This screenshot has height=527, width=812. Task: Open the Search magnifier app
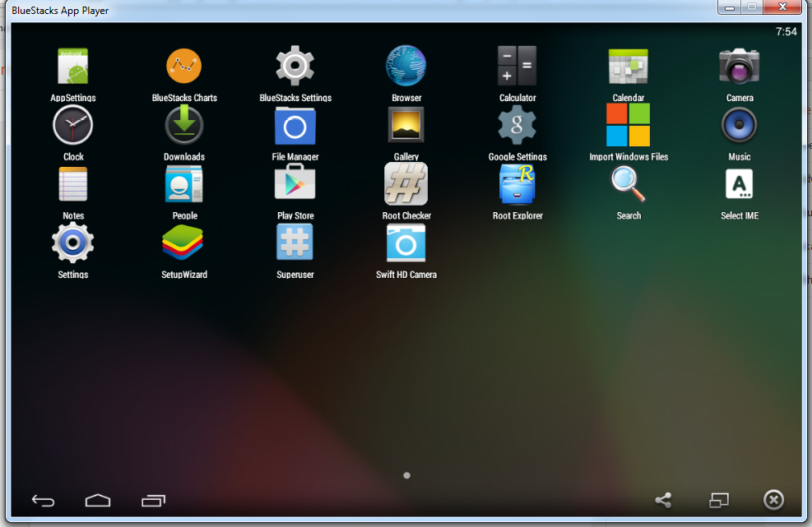click(x=629, y=184)
